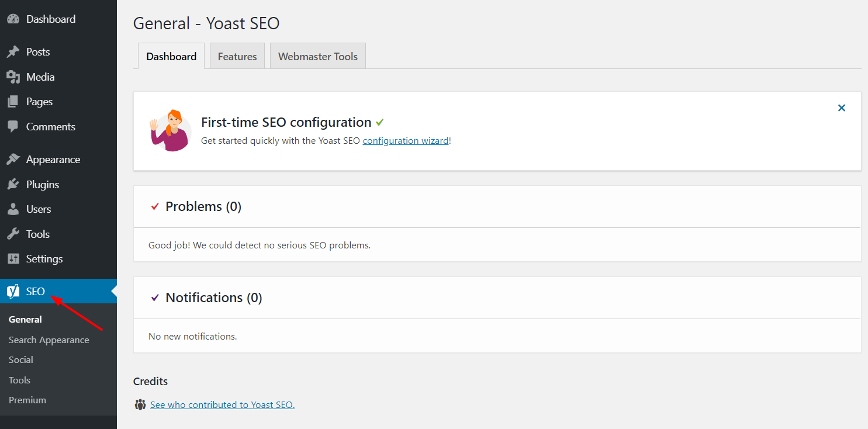
Task: Click the Comments speech bubble icon
Action: 13,126
